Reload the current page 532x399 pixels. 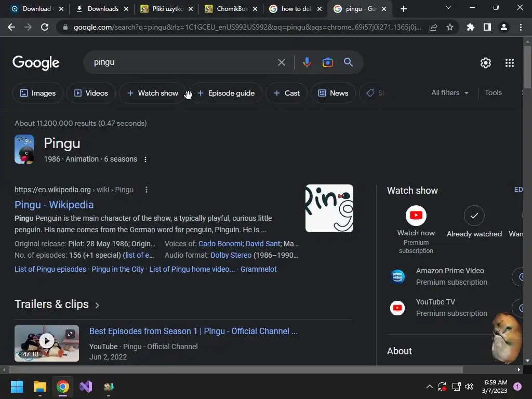coord(45,27)
